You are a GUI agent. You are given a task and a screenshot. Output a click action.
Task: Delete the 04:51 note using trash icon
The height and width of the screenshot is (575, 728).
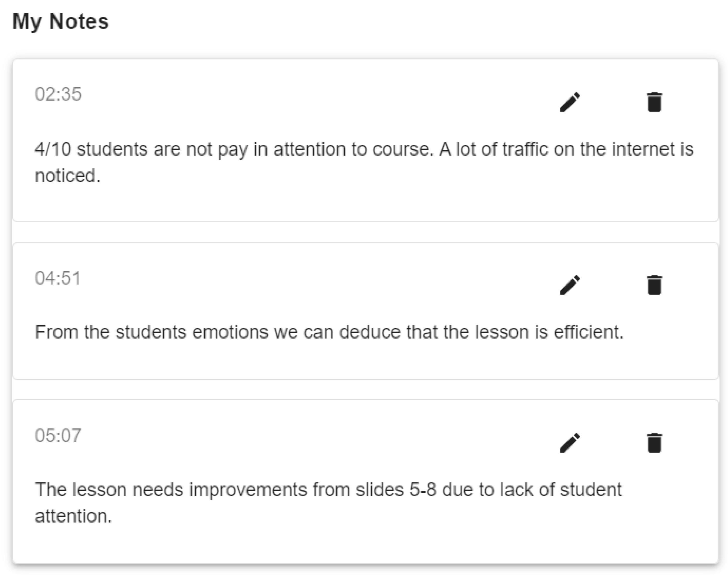654,285
